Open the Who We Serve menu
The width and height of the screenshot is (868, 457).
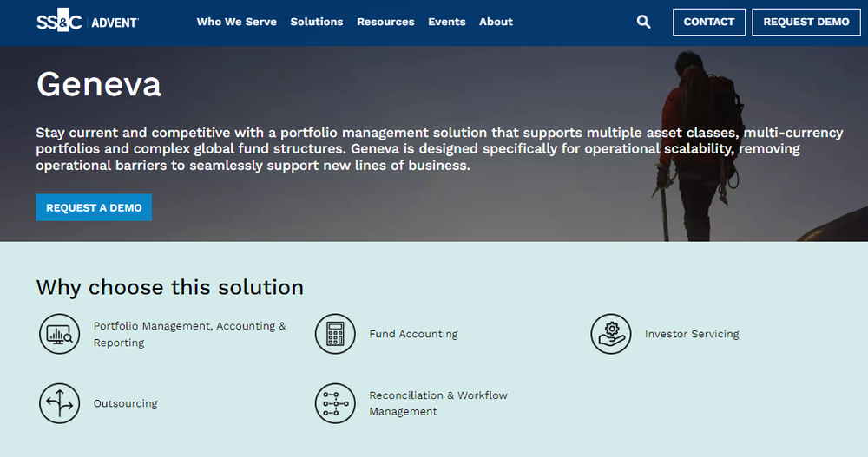click(x=236, y=22)
